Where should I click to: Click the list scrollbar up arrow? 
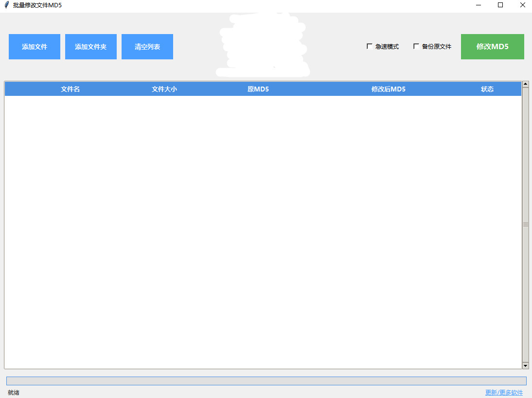pyautogui.click(x=525, y=84)
